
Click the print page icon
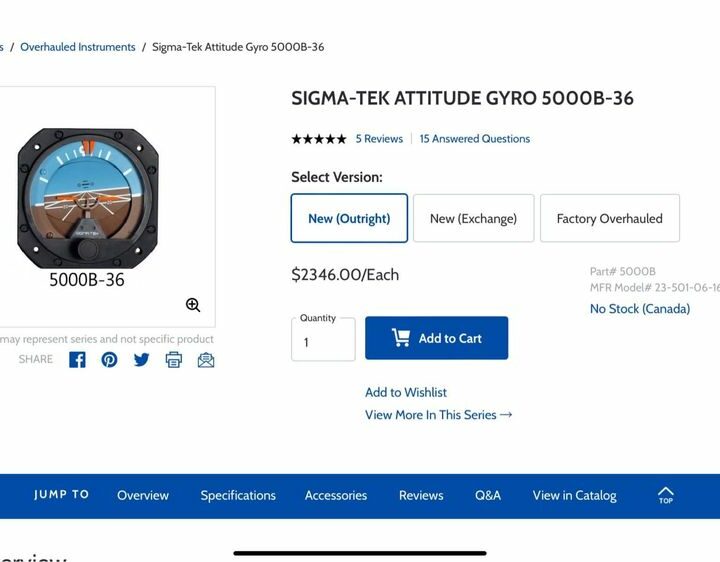point(174,360)
